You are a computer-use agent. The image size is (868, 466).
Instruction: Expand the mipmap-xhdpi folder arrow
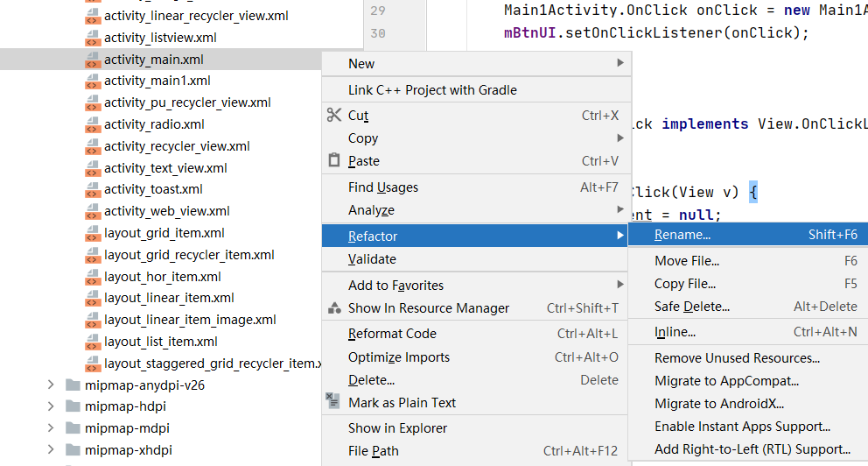pos(50,450)
